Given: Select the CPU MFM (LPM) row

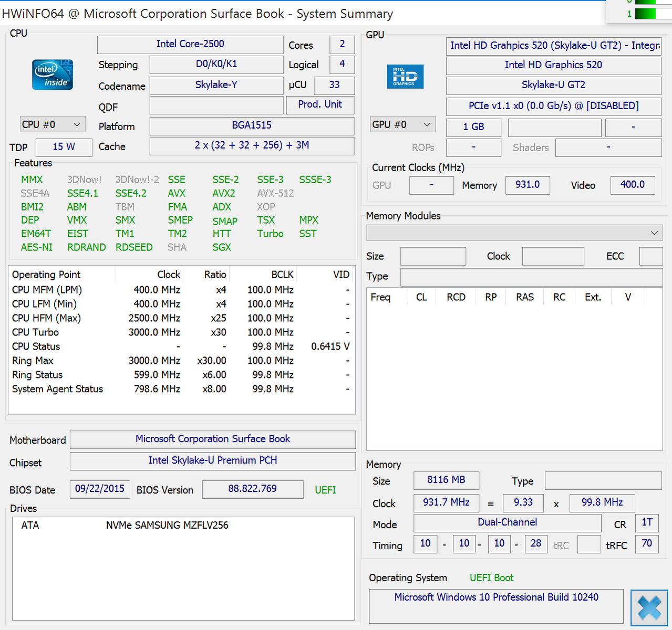Looking at the screenshot, I should tap(181, 290).
